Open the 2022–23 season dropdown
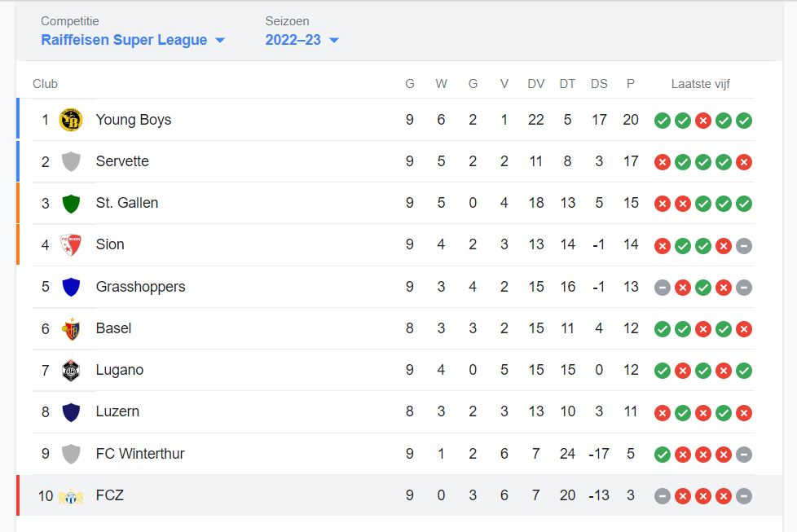Image resolution: width=797 pixels, height=532 pixels. click(302, 40)
